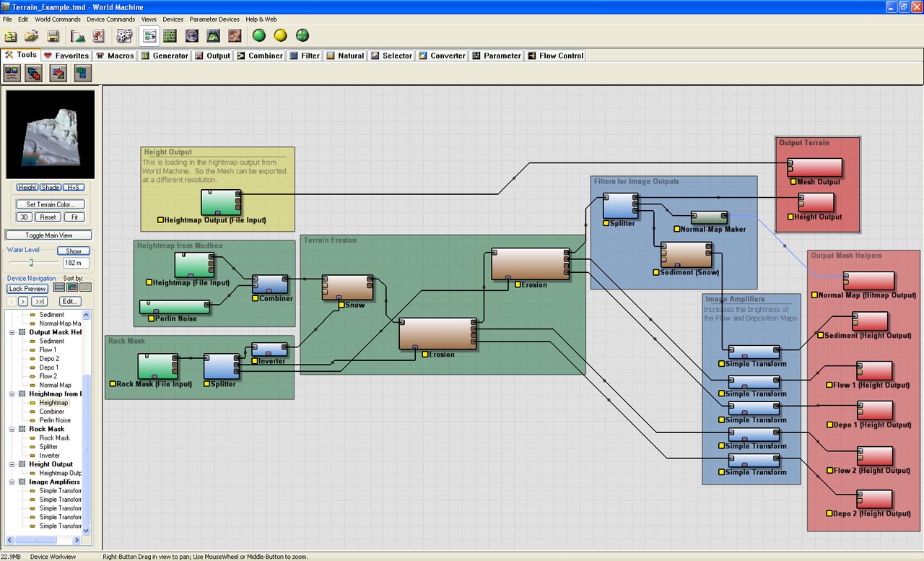
Task: Save the world with floppy disk icon
Action: pos(53,35)
